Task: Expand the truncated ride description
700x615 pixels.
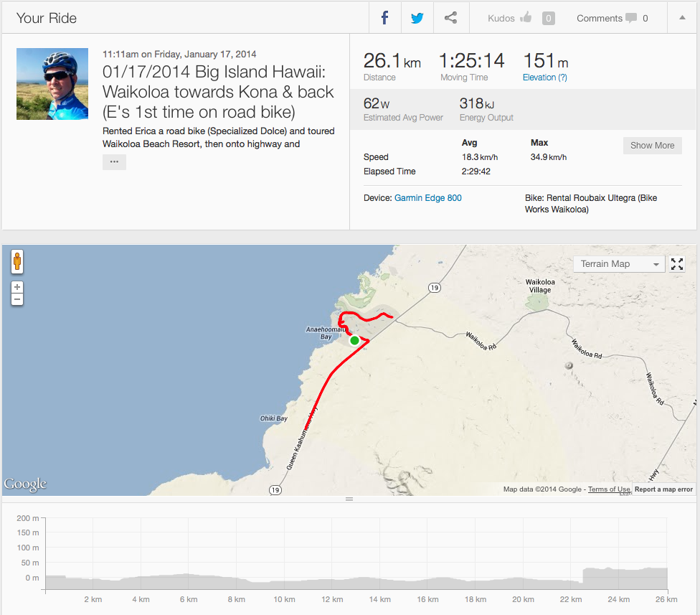Action: tap(114, 162)
